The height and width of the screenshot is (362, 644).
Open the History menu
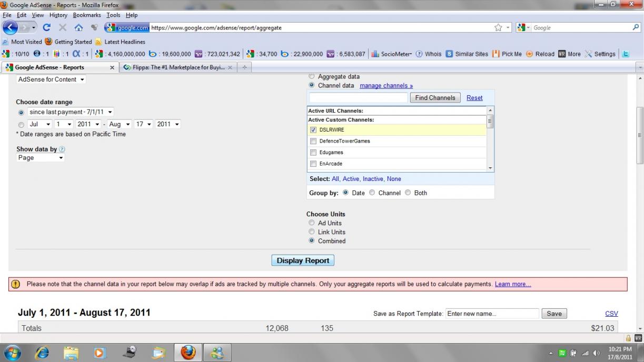(58, 15)
